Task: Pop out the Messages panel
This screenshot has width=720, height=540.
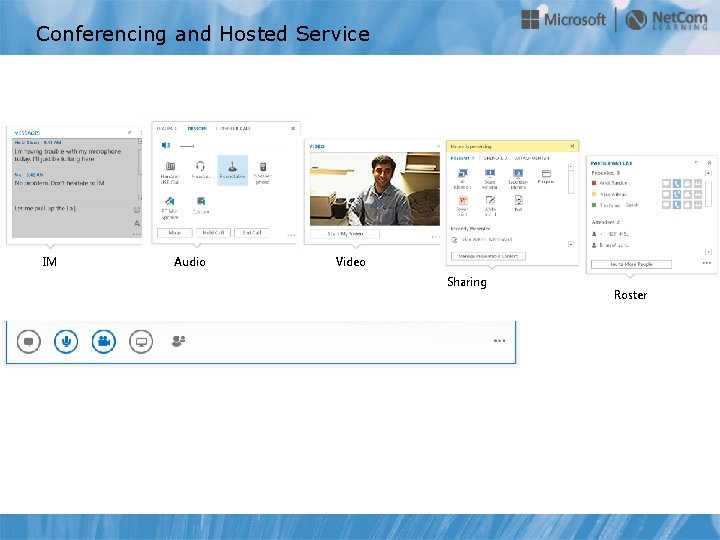Action: 130,133
